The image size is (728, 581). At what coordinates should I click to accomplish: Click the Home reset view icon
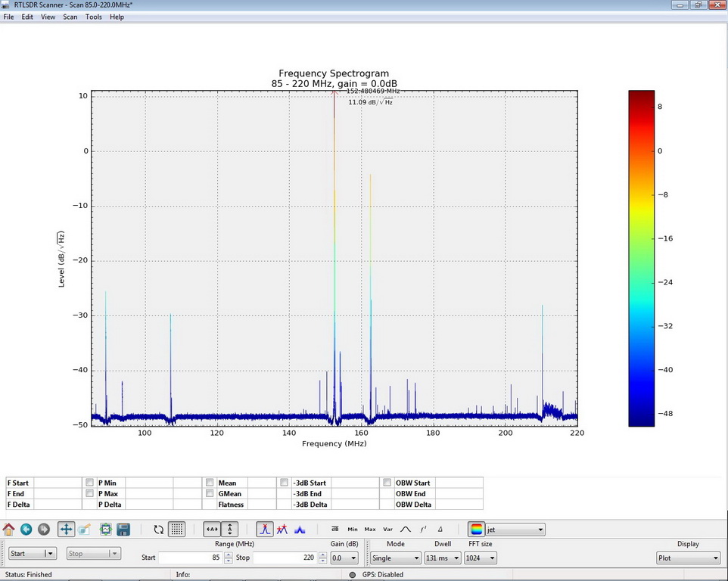9,530
